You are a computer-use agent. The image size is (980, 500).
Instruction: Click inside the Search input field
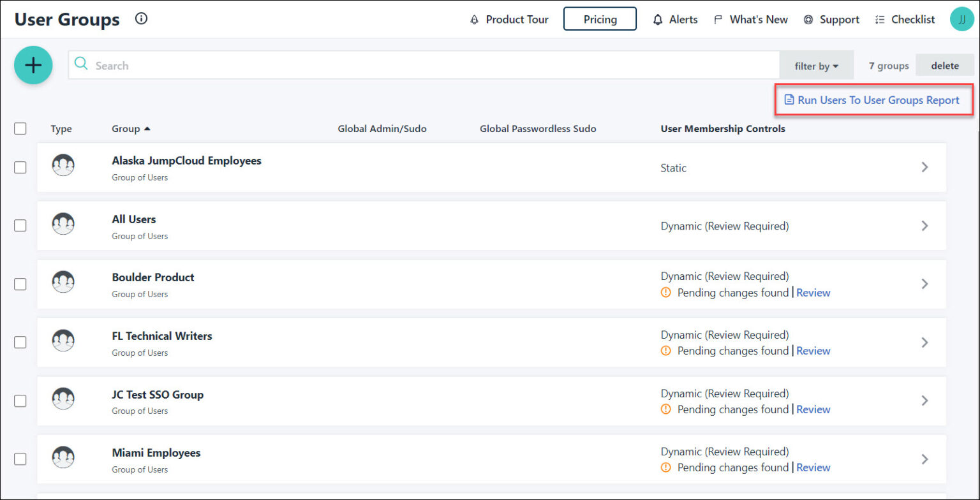pos(255,64)
